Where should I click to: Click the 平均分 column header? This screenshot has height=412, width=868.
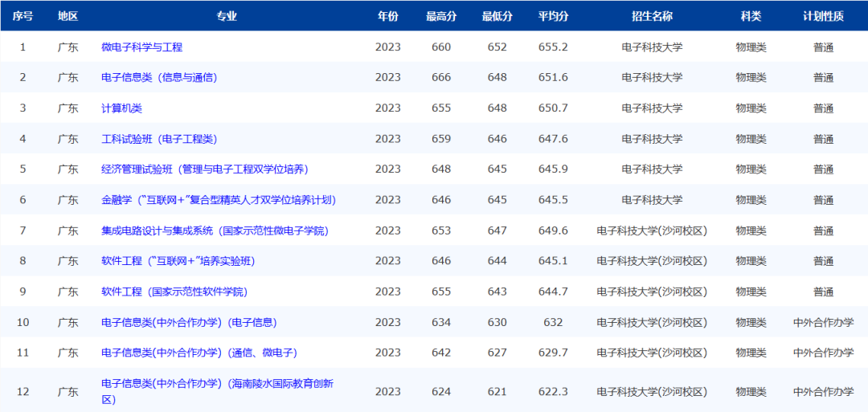tap(553, 16)
